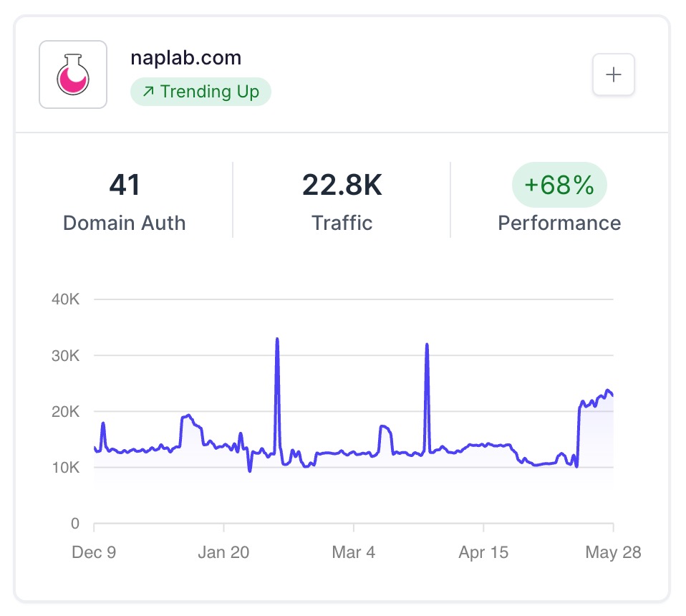Click the 20K y-axis label
This screenshot has width=686, height=616.
(x=66, y=412)
